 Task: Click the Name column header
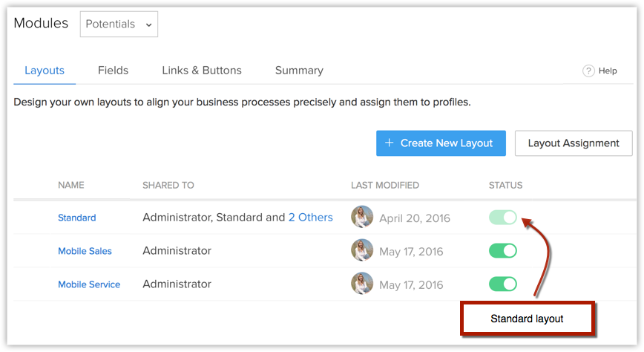pyautogui.click(x=71, y=185)
